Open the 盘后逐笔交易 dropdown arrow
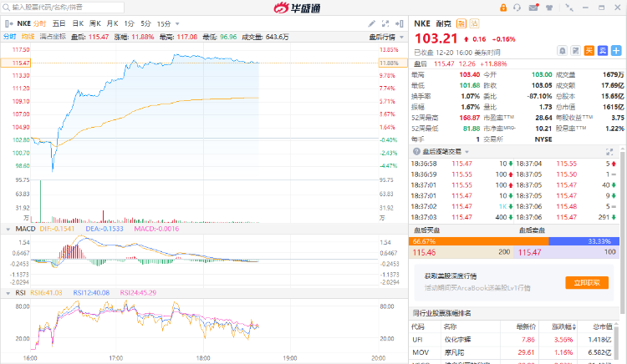The width and height of the screenshot is (627, 364). click(x=466, y=152)
